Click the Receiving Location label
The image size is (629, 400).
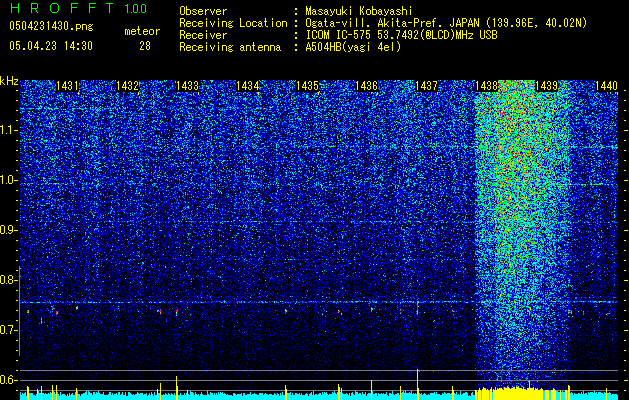(x=233, y=23)
